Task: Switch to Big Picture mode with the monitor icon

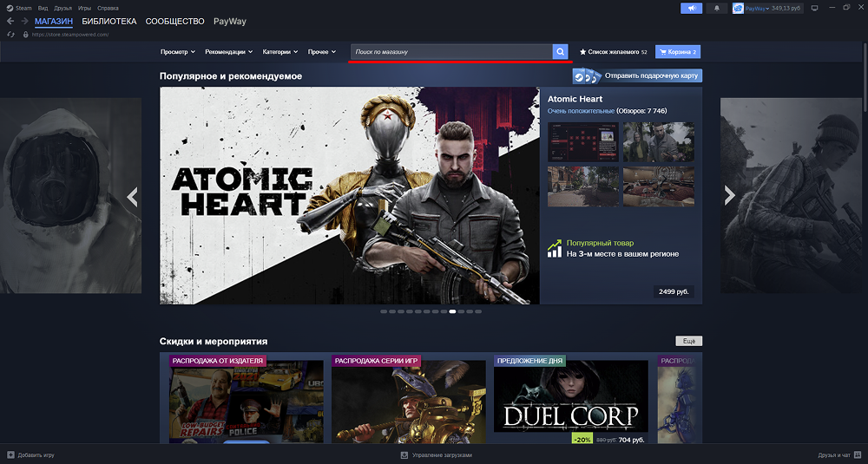Action: tap(814, 9)
